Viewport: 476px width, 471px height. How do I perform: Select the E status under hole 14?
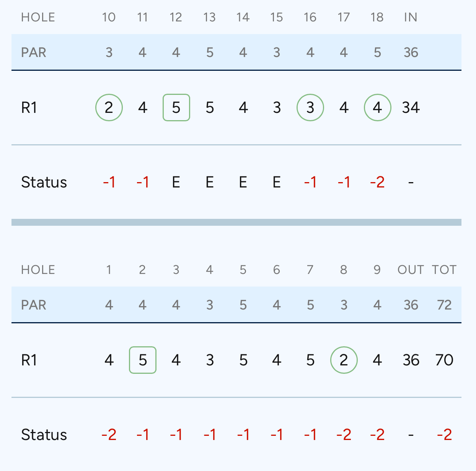(243, 182)
